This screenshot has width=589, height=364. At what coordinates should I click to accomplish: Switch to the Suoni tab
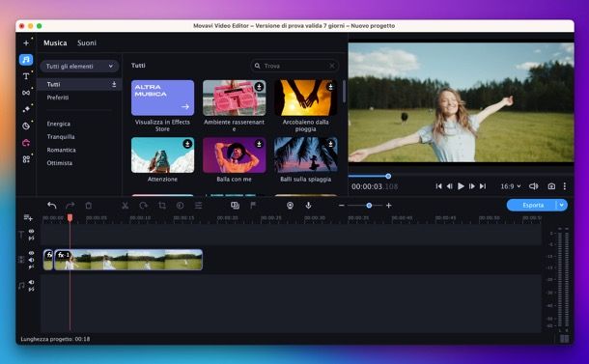click(87, 42)
